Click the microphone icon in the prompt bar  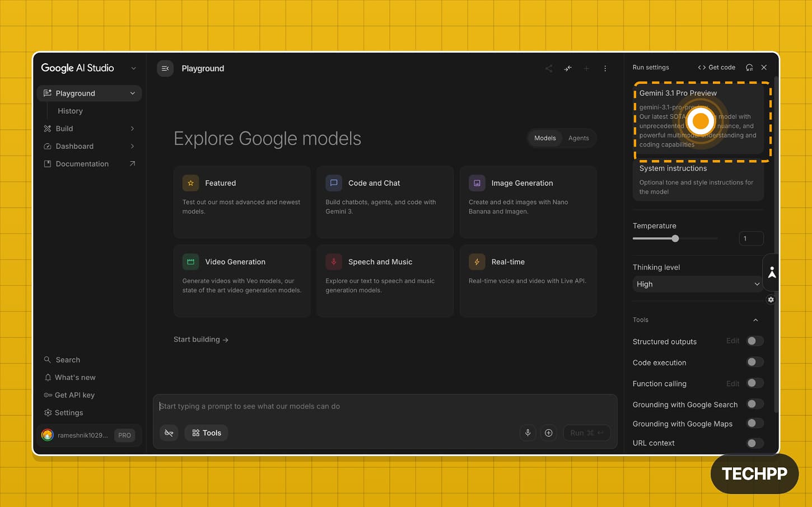[x=528, y=433]
